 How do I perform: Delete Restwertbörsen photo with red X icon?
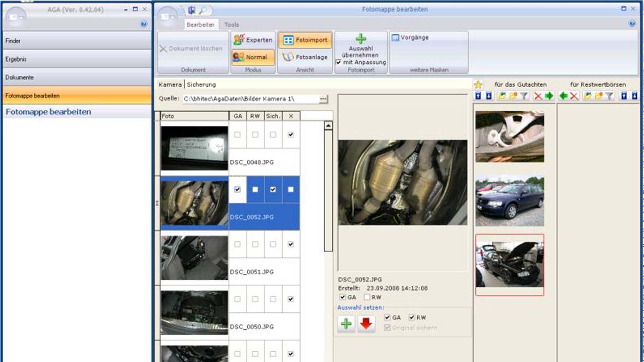pos(574,96)
